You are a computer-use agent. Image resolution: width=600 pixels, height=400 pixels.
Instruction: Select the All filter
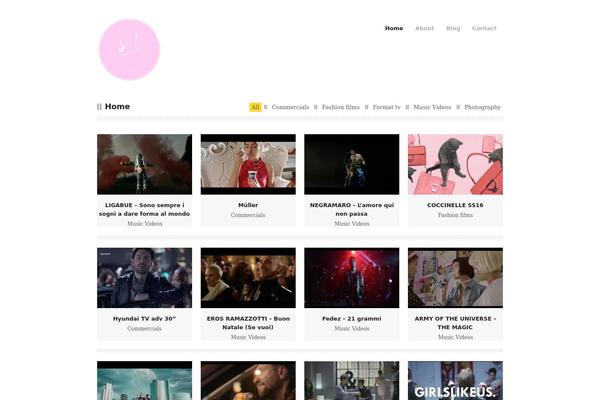coord(255,107)
